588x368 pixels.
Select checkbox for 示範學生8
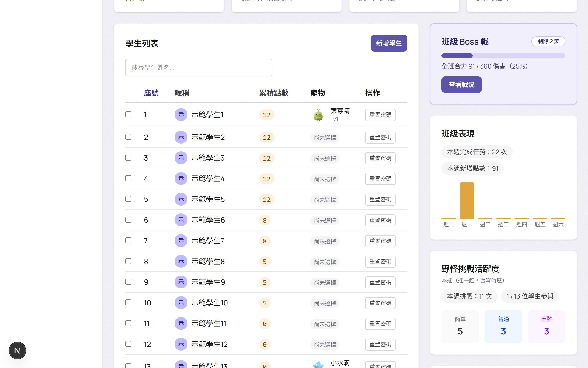tap(128, 261)
